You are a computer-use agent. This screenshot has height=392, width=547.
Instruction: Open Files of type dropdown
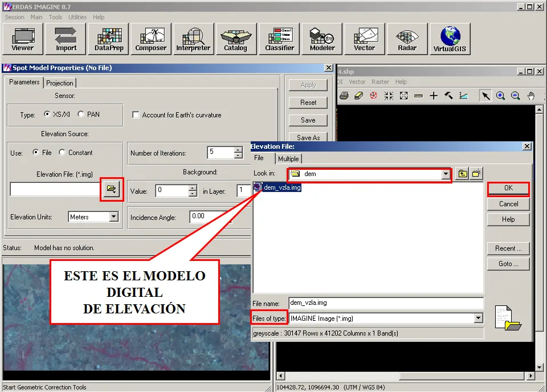pyautogui.click(x=478, y=318)
